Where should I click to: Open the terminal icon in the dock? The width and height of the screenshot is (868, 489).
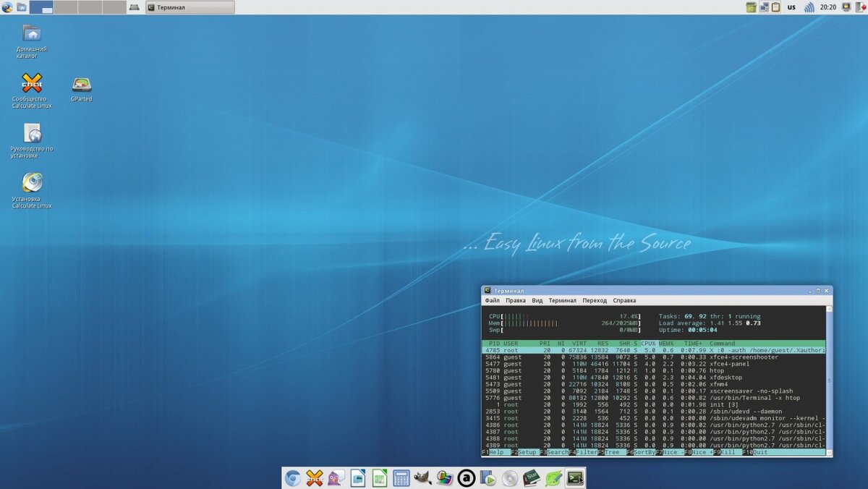tap(574, 478)
